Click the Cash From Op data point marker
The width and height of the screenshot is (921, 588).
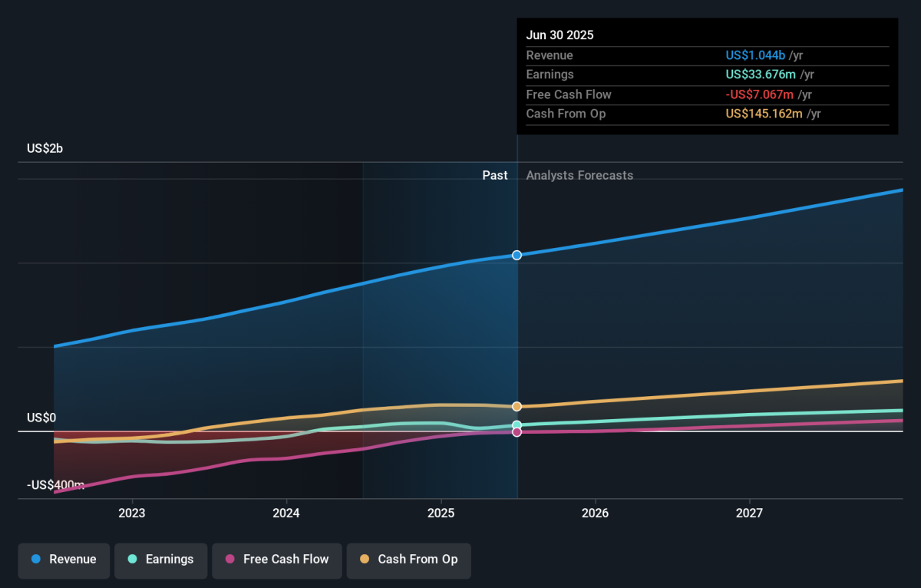[x=517, y=406]
